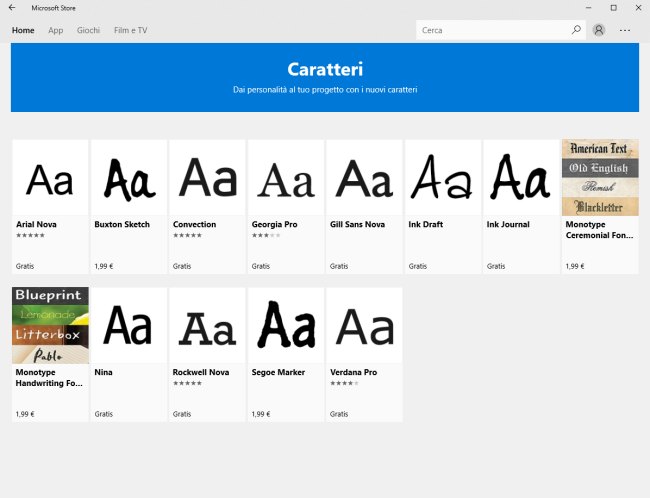Go back using the back arrow
Viewport: 650px width, 498px height.
coord(12,7)
